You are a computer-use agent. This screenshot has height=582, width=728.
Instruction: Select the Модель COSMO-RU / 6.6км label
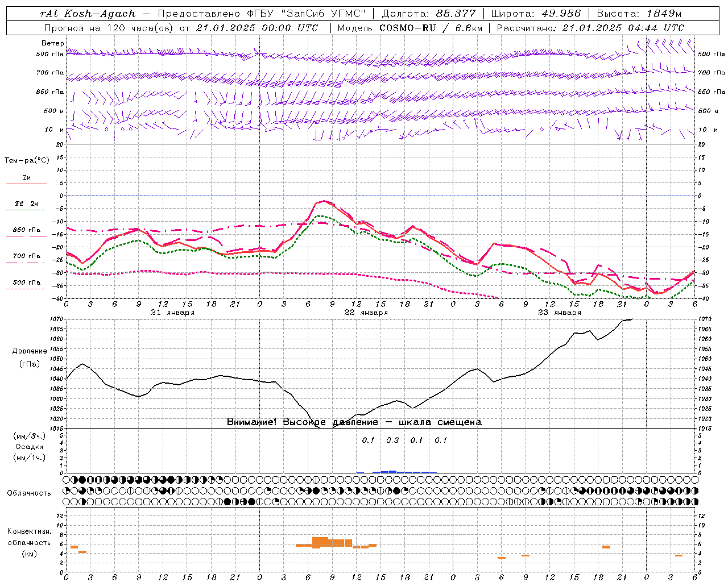410,28
